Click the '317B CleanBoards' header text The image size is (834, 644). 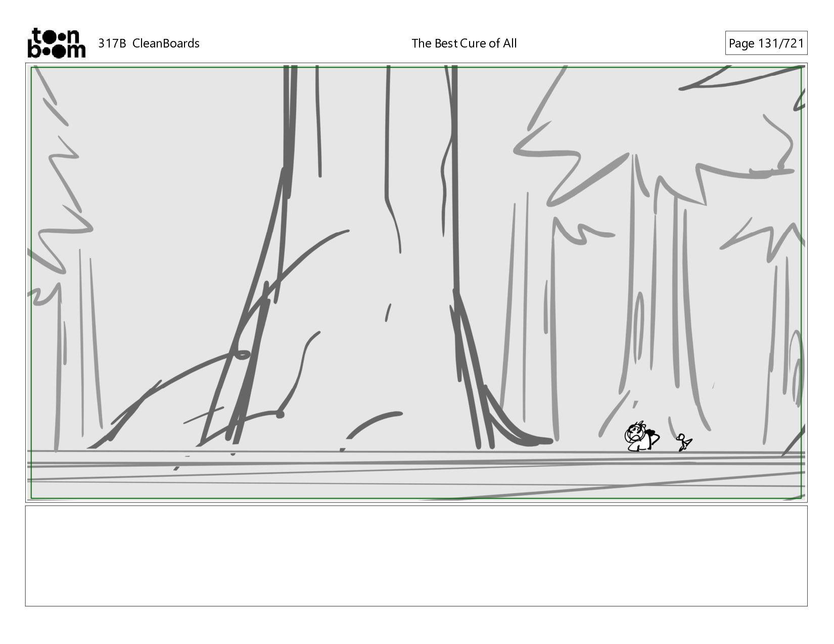[x=149, y=43]
